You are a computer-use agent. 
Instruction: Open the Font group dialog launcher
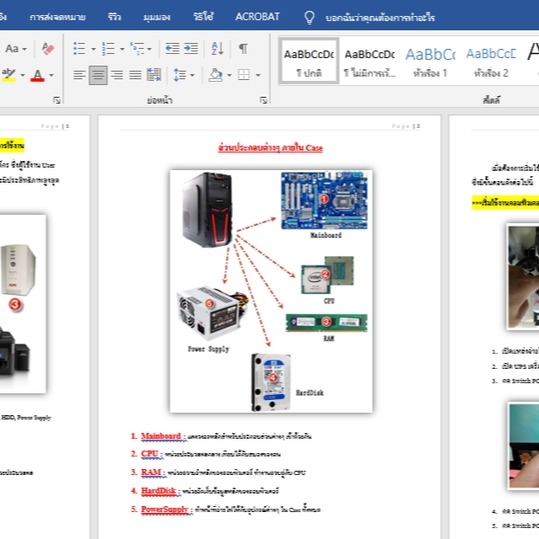pos(57,100)
